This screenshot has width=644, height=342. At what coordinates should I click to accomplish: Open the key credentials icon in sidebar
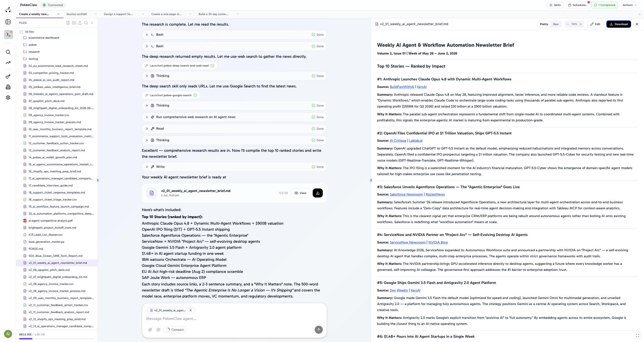point(8,76)
